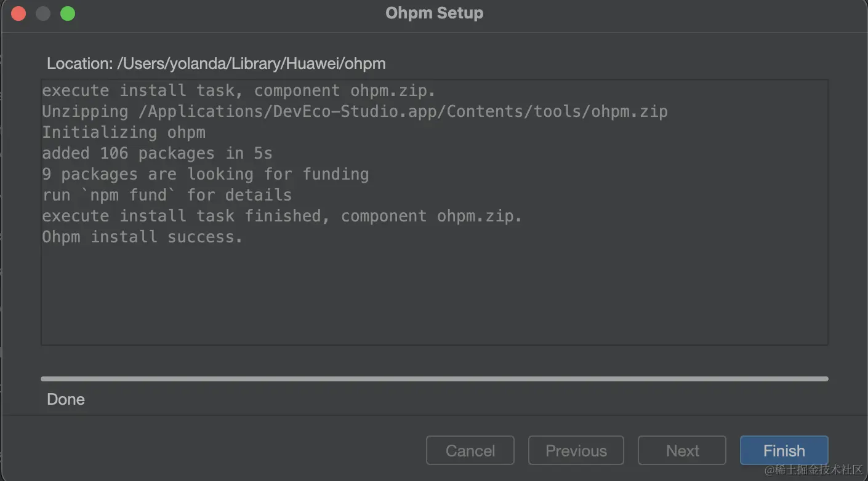
Task: Click the Done status text
Action: point(66,399)
